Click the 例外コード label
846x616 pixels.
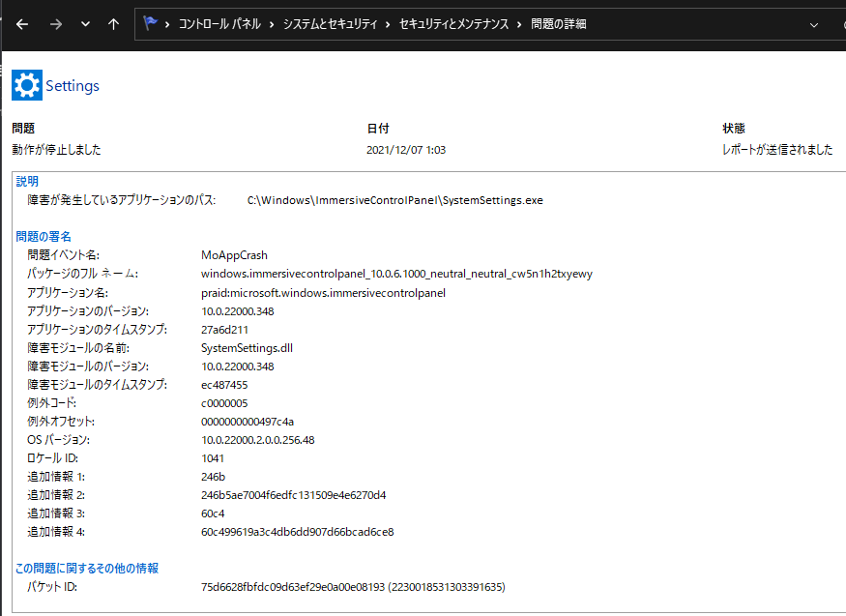coord(52,403)
